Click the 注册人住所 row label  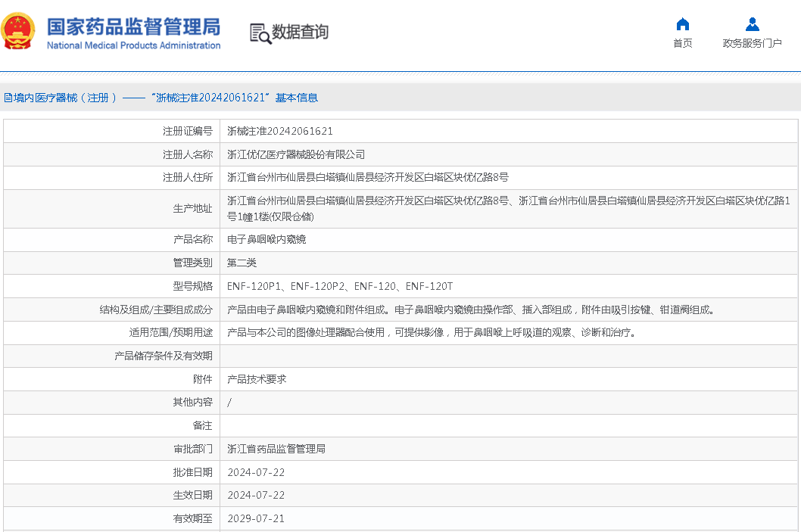pos(188,177)
